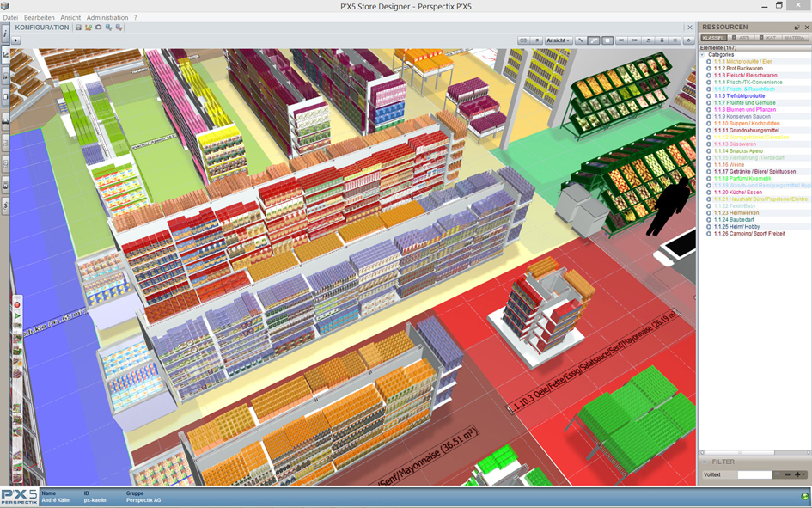Toggle visibility of 1.1.16 Weine
812x508 pixels.
(709, 165)
